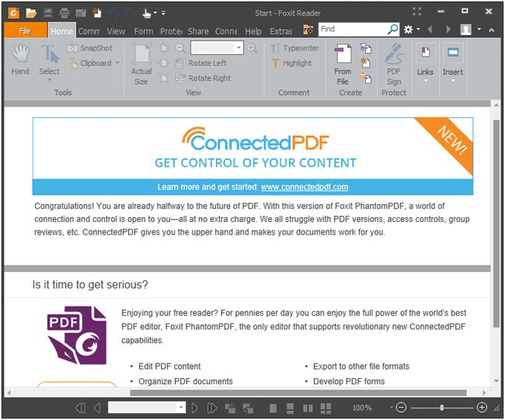Select the Hand tool
The image size is (505, 420).
click(20, 60)
